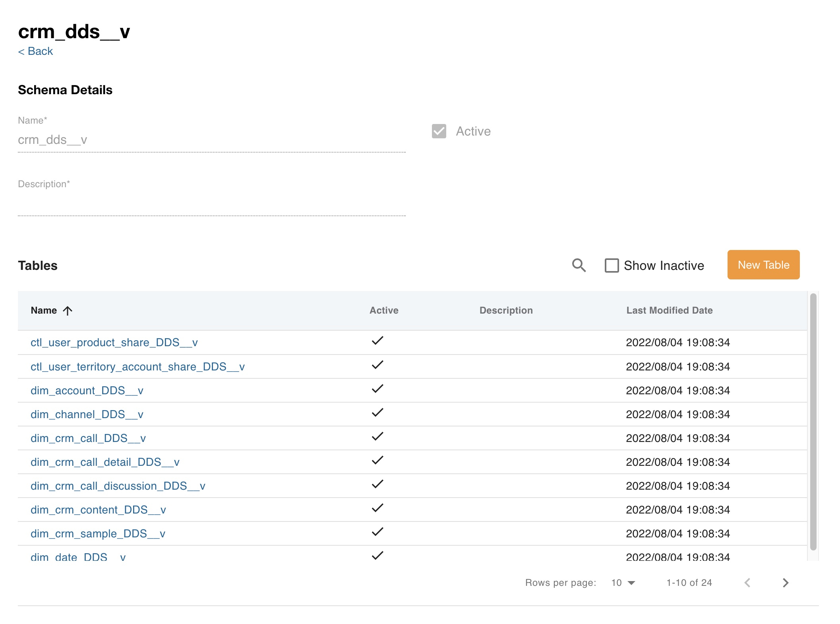Open the rows per page dropdown
The width and height of the screenshot is (840, 624).
click(623, 583)
